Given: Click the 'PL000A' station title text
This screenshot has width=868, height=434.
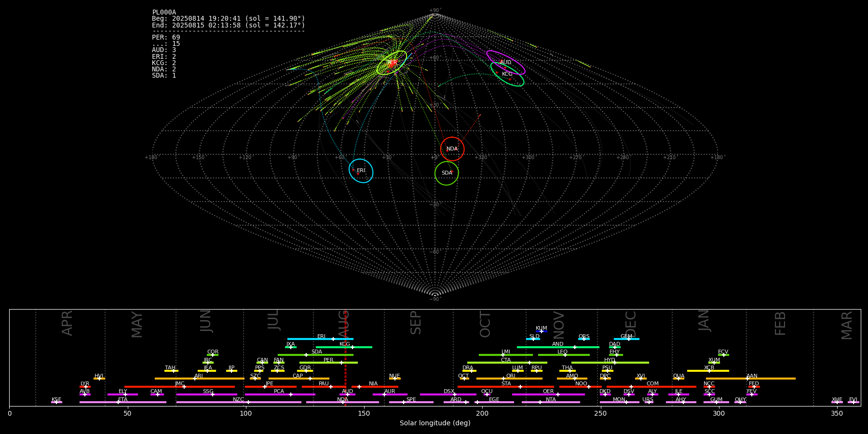Looking at the screenshot, I should (x=164, y=13).
